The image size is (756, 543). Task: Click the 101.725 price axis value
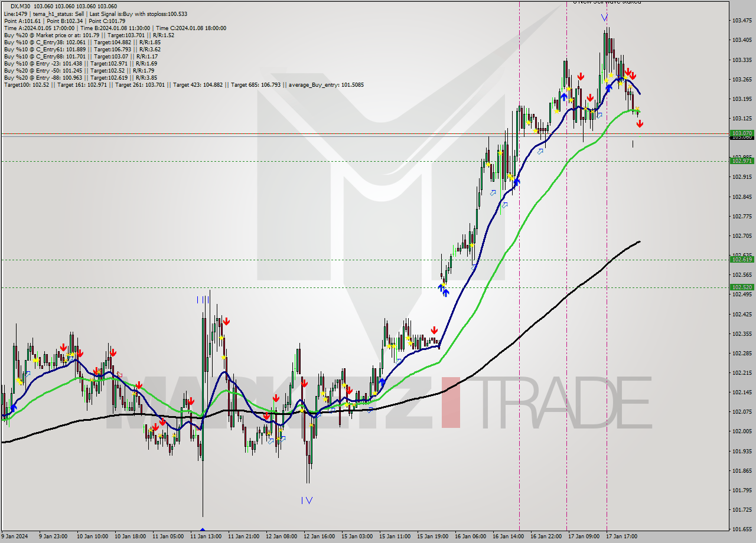[742, 509]
